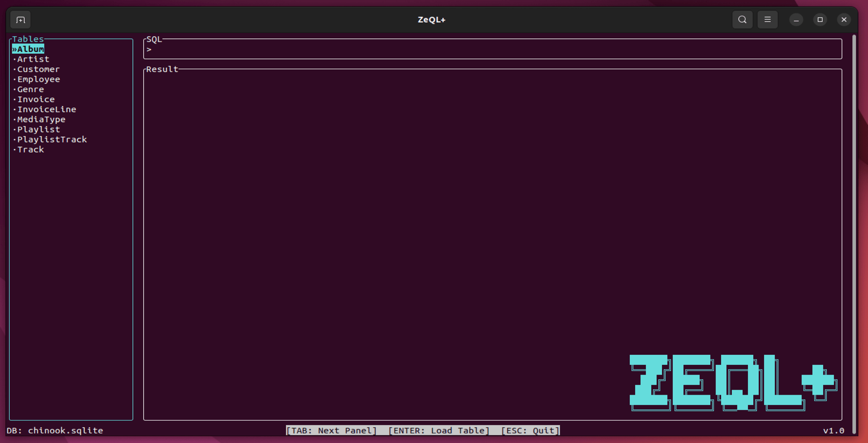This screenshot has height=443, width=868.
Task: Click the TAB: Next Panel hint
Action: point(331,430)
